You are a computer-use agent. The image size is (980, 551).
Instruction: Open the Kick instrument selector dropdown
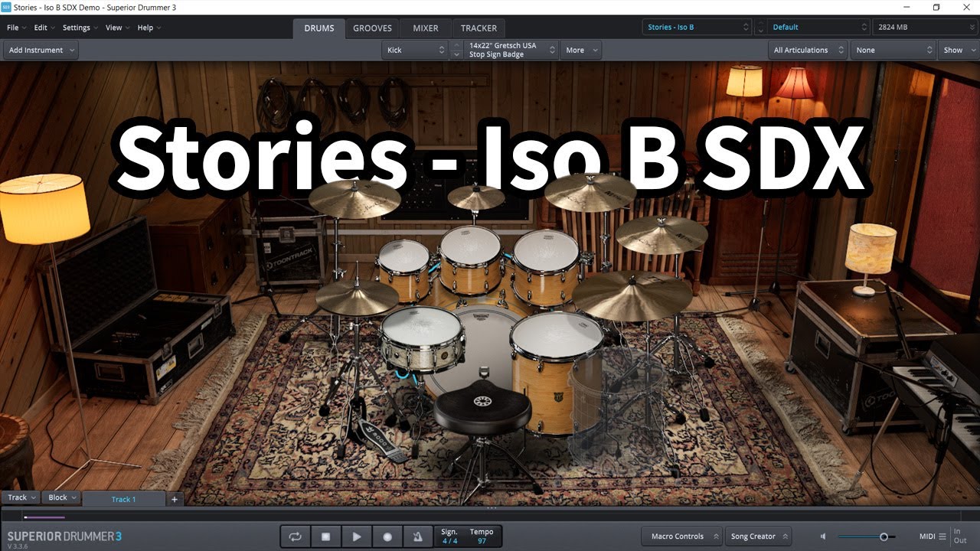coord(414,50)
